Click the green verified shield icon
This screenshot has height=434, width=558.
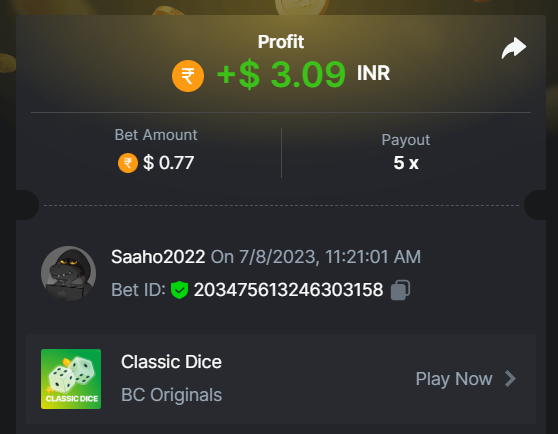[179, 290]
